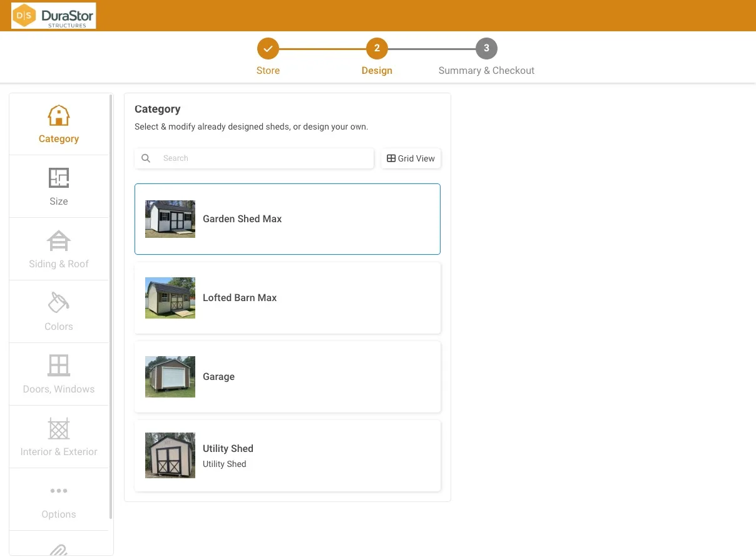This screenshot has width=756, height=559.
Task: Open the Options three-dot icon
Action: point(59,491)
